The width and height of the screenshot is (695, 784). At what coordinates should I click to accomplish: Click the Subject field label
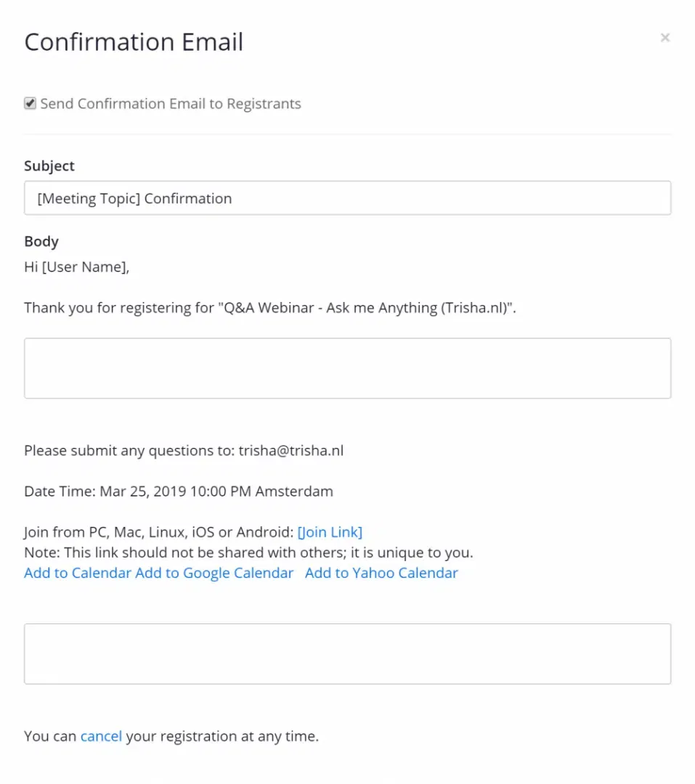pos(49,166)
